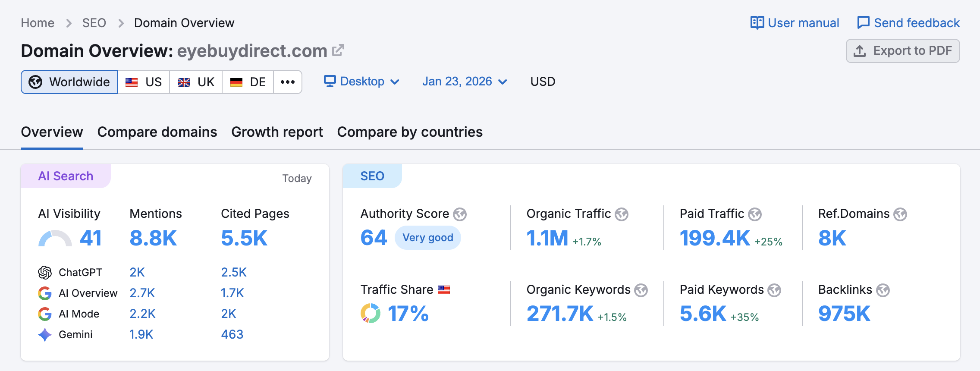Click the globe icon next to Paid Keywords

pos(774,290)
